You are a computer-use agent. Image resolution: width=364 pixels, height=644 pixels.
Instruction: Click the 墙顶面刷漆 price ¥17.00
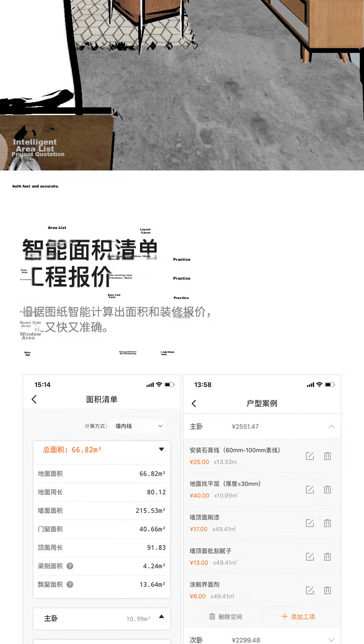click(199, 529)
